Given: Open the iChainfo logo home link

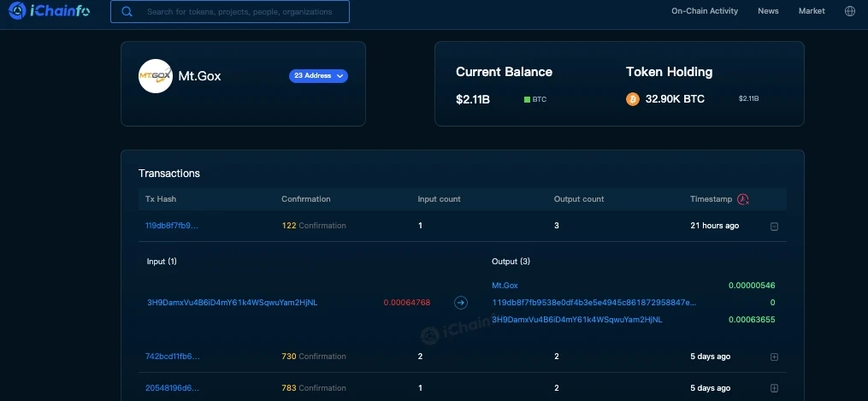Looking at the screenshot, I should point(49,10).
